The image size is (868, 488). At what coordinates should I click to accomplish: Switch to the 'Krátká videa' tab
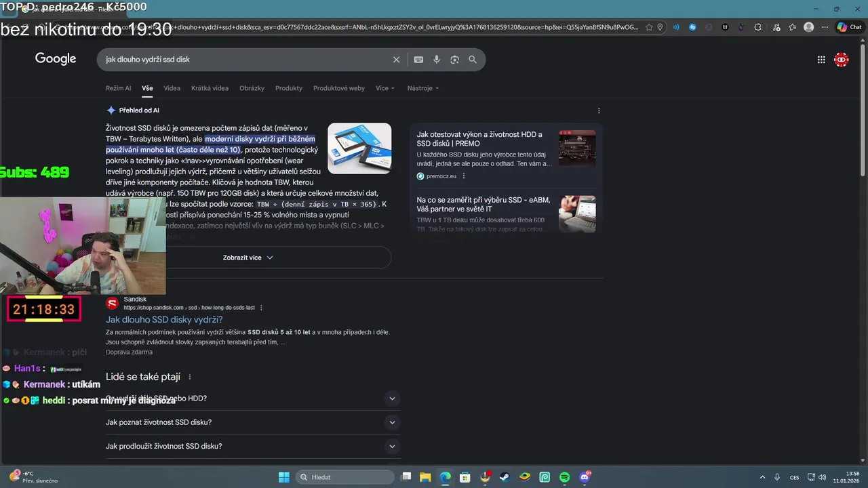tap(210, 88)
